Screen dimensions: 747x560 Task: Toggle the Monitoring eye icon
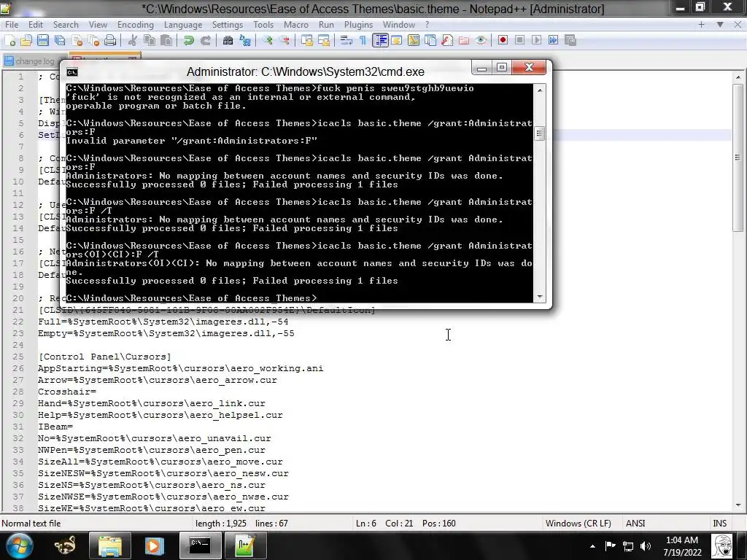point(481,41)
